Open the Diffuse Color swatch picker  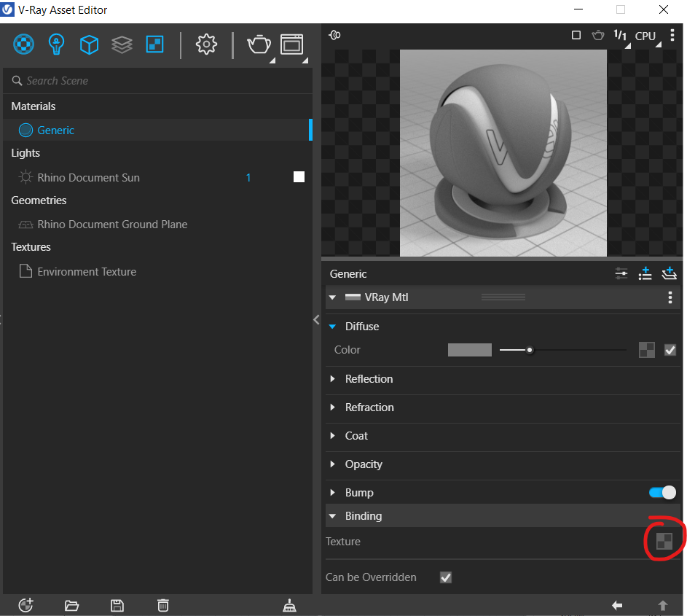470,350
